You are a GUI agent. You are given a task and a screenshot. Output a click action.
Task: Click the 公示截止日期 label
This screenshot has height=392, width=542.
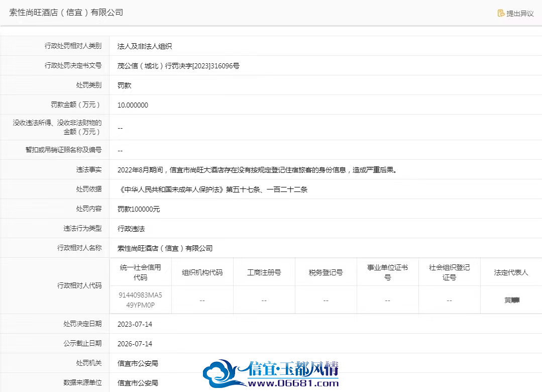[82, 343]
